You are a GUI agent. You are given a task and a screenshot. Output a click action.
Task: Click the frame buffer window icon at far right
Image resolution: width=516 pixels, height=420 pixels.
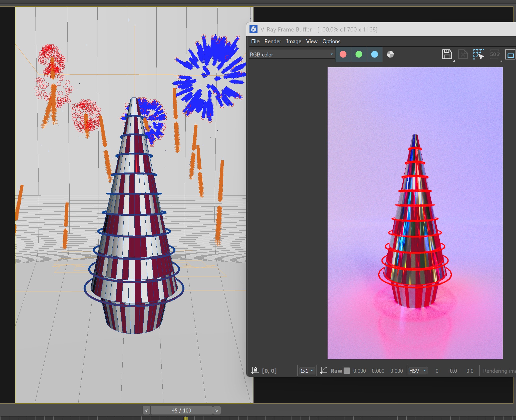510,54
